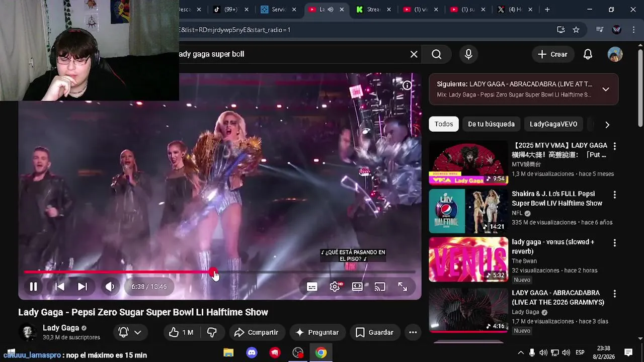
Task: Go to the previous video in the mix
Action: tap(59, 287)
